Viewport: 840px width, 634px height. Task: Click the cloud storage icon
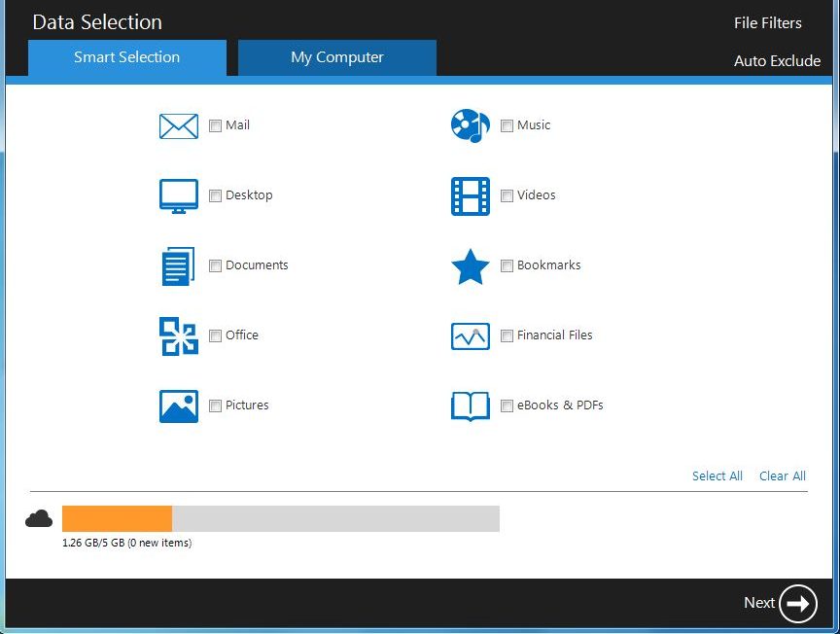pos(39,519)
